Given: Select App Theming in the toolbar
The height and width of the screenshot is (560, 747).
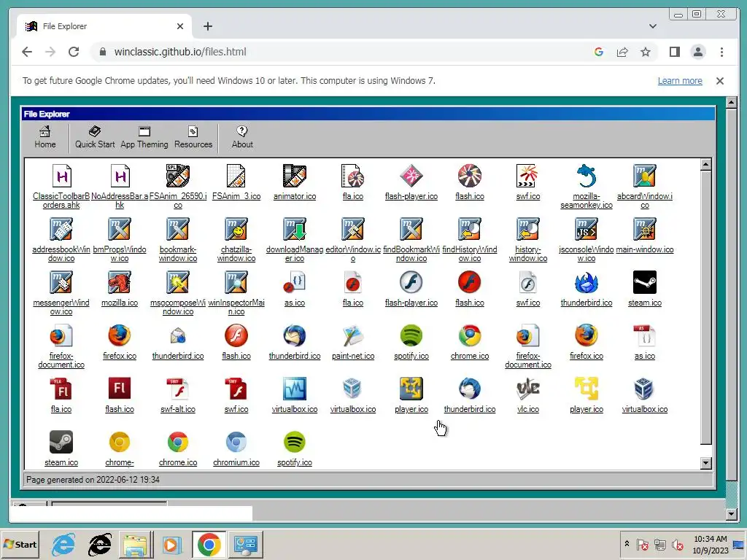Looking at the screenshot, I should 144,137.
